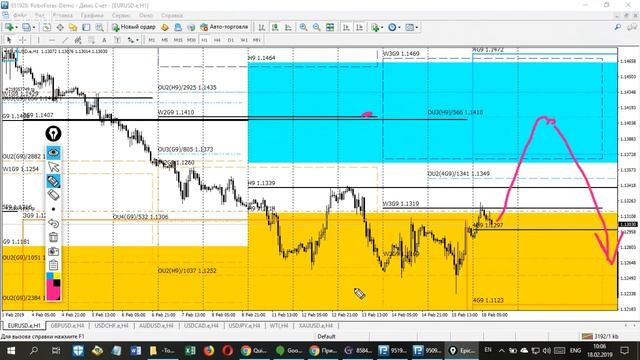Switch to USDCAD.e,H4 chart tab
The image size is (640, 360).
click(x=201, y=326)
